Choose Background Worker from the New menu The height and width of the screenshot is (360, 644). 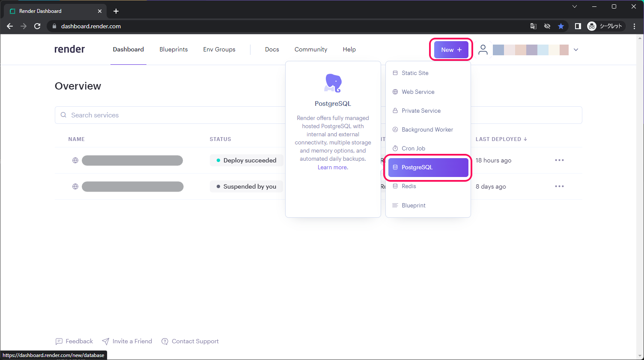[x=428, y=129]
